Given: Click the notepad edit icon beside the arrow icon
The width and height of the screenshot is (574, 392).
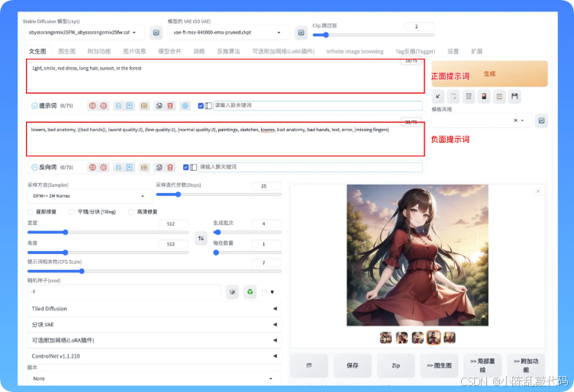Looking at the screenshot, I should point(453,97).
